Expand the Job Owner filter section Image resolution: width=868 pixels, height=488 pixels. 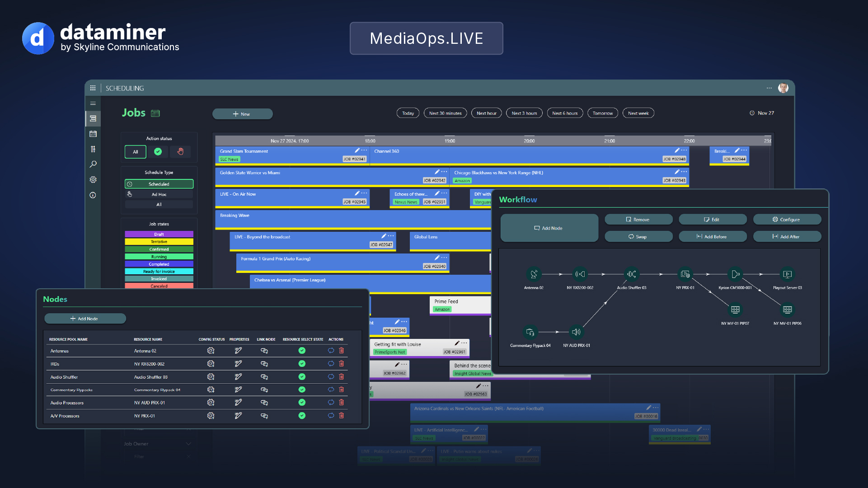point(188,444)
